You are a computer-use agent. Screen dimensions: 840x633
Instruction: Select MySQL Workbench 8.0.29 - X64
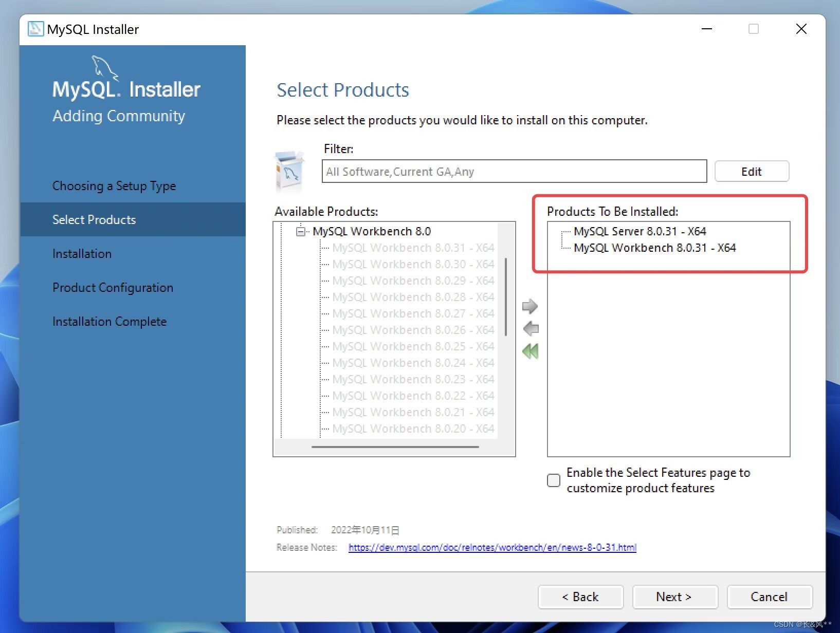click(x=413, y=281)
